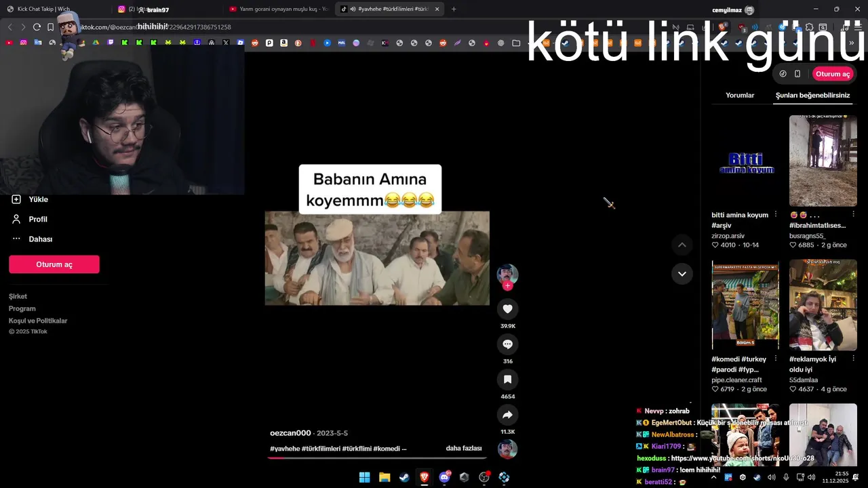Screen dimensions: 868x488
Task: Click the phone icon next to Oturum aç
Action: [797, 74]
